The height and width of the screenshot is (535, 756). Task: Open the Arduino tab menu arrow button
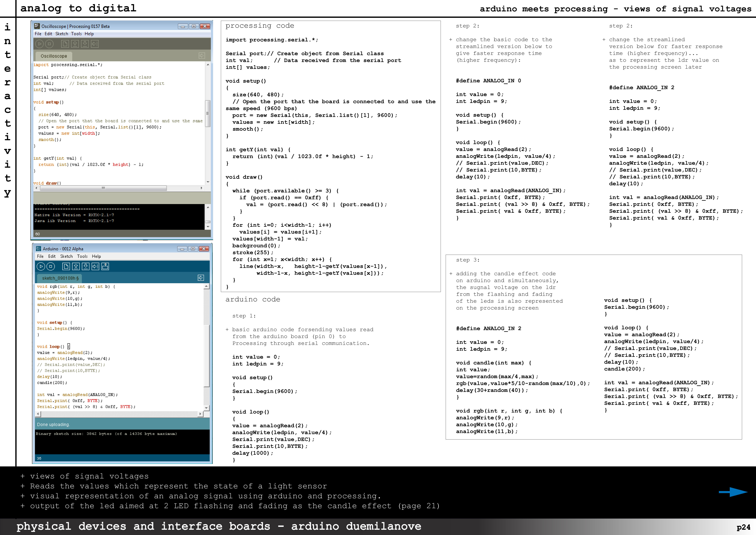pos(201,278)
